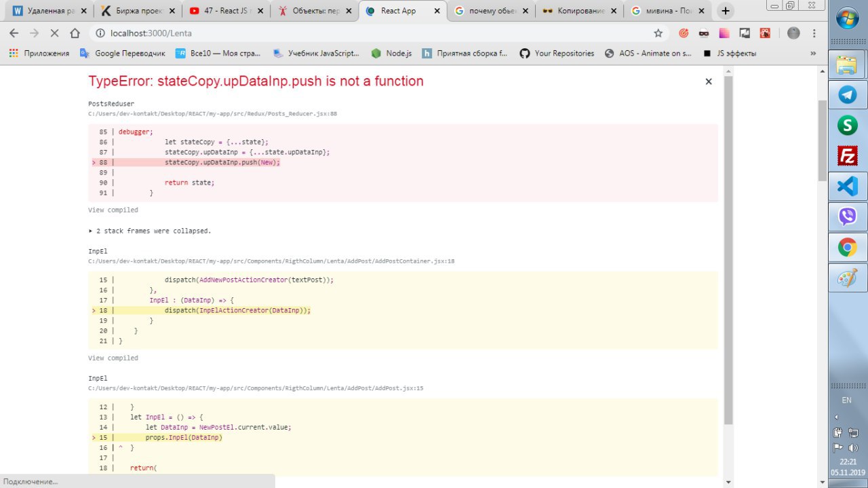Click the pink gradient extension icon
The height and width of the screenshot is (488, 868).
[724, 33]
